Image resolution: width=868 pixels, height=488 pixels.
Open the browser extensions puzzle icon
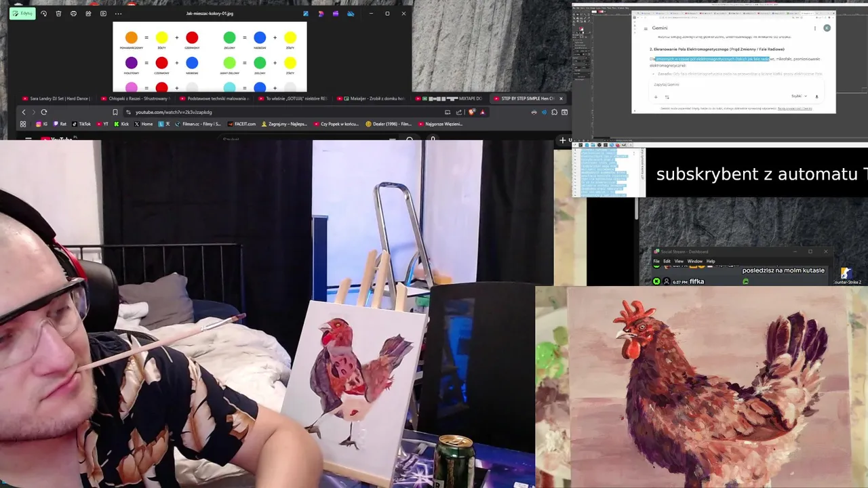click(554, 112)
